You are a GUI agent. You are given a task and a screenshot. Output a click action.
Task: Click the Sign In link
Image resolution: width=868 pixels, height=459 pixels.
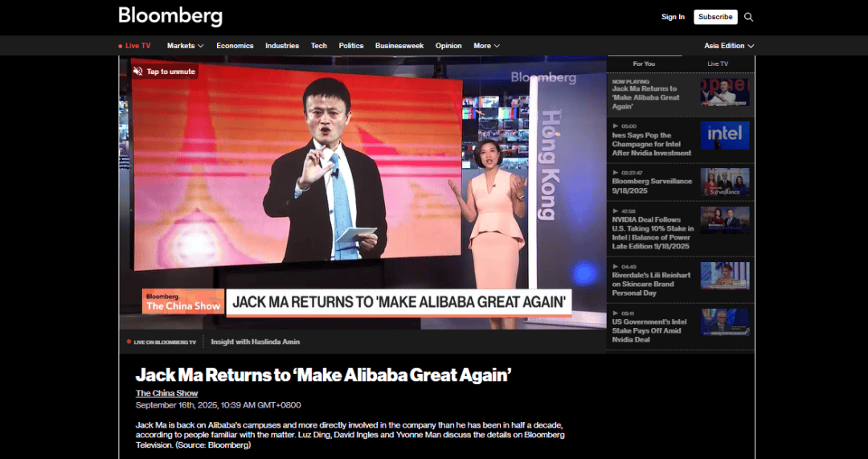point(673,17)
